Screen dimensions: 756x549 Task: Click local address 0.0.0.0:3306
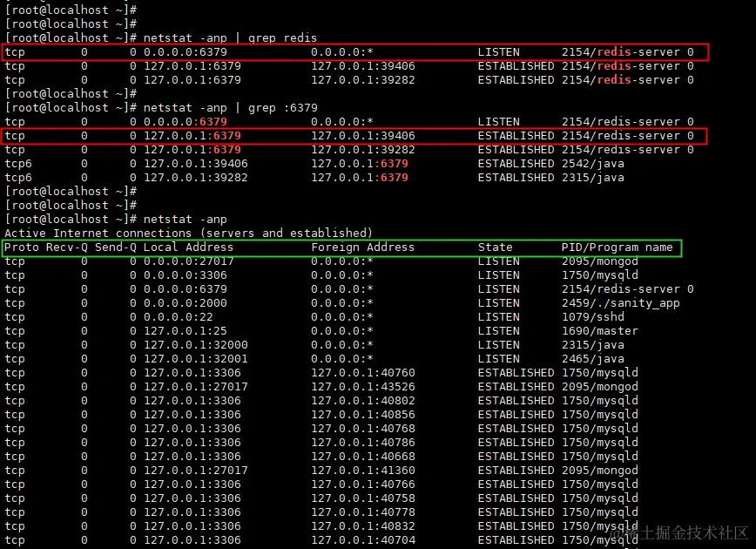[186, 275]
